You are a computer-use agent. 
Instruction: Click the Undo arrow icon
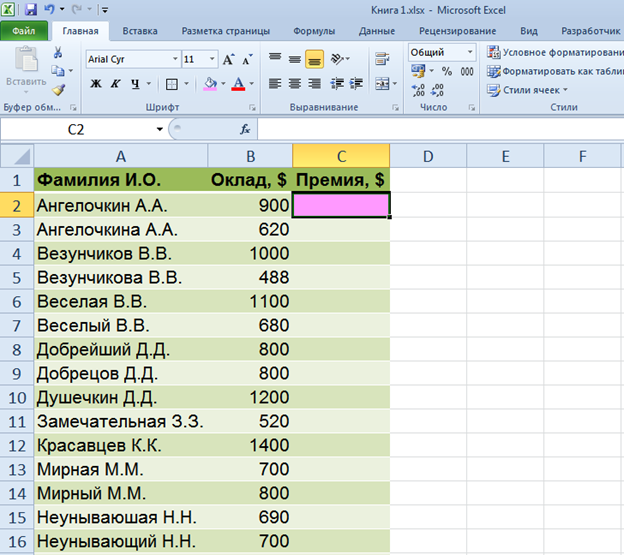click(50, 8)
